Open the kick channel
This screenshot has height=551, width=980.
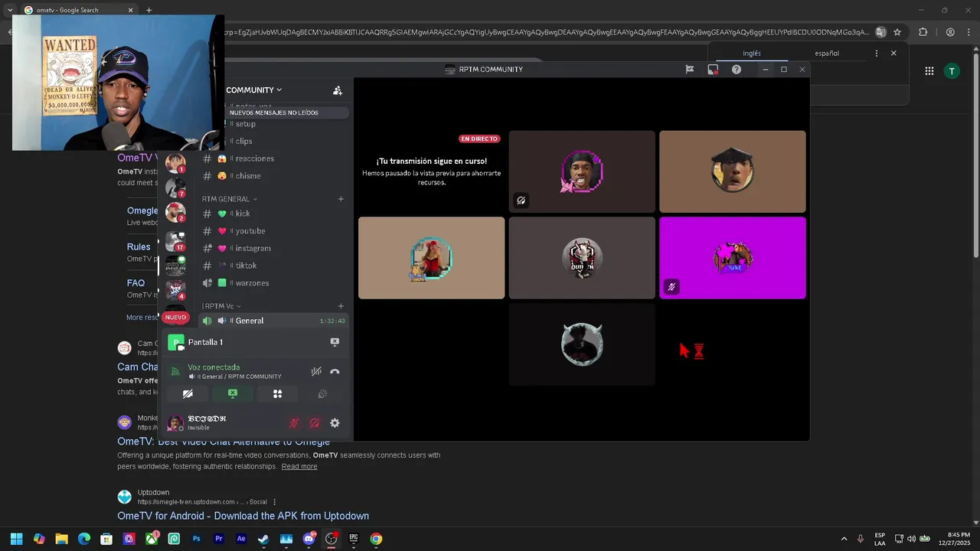tap(273, 214)
